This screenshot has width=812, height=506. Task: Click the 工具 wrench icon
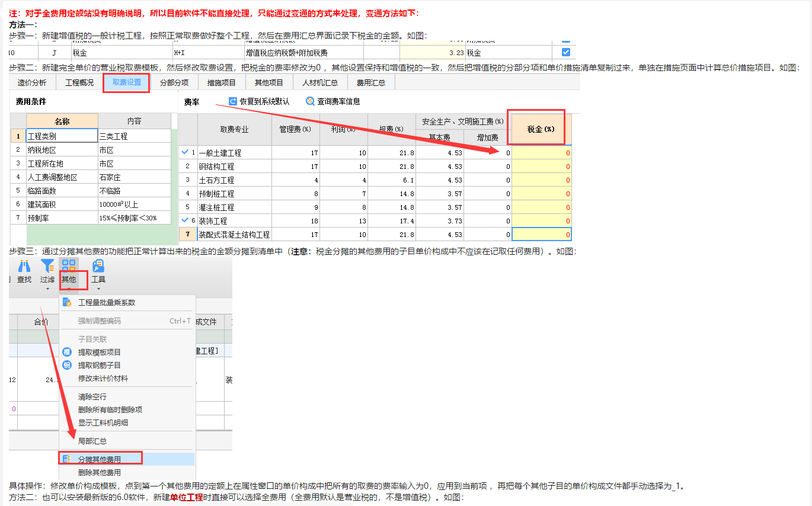(98, 266)
